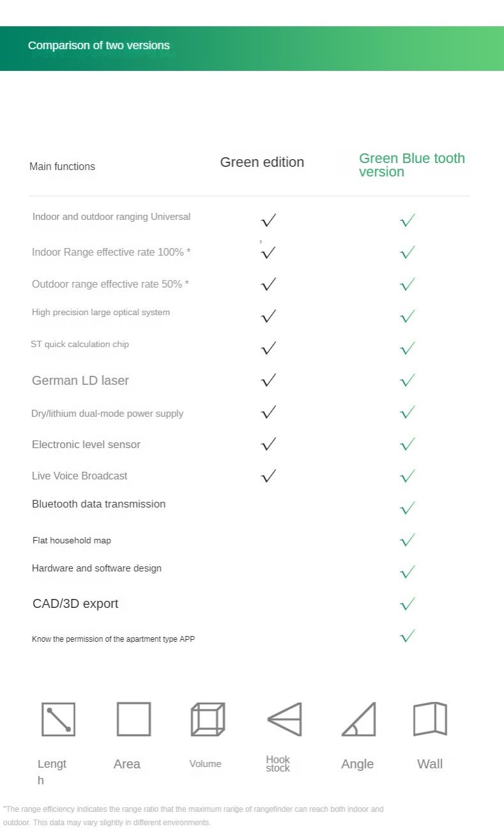504x831 pixels.
Task: Select the Green edition column header
Action: point(262,162)
